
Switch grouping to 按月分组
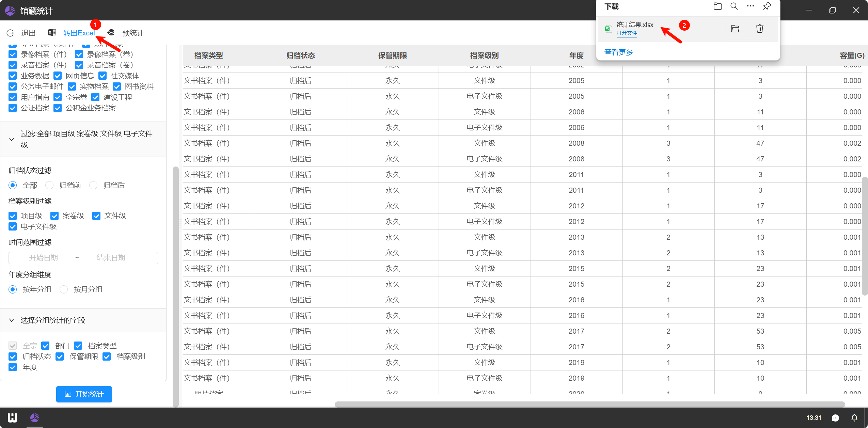click(x=64, y=289)
